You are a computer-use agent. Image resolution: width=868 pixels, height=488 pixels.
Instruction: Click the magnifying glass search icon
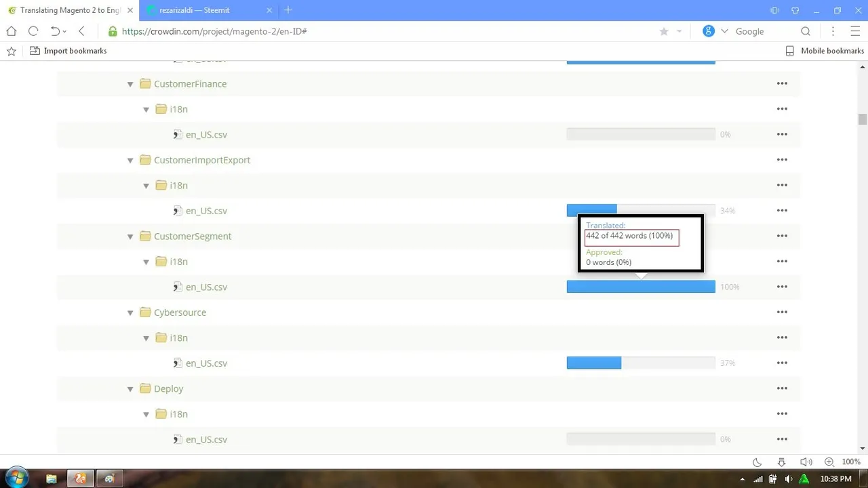tap(806, 31)
